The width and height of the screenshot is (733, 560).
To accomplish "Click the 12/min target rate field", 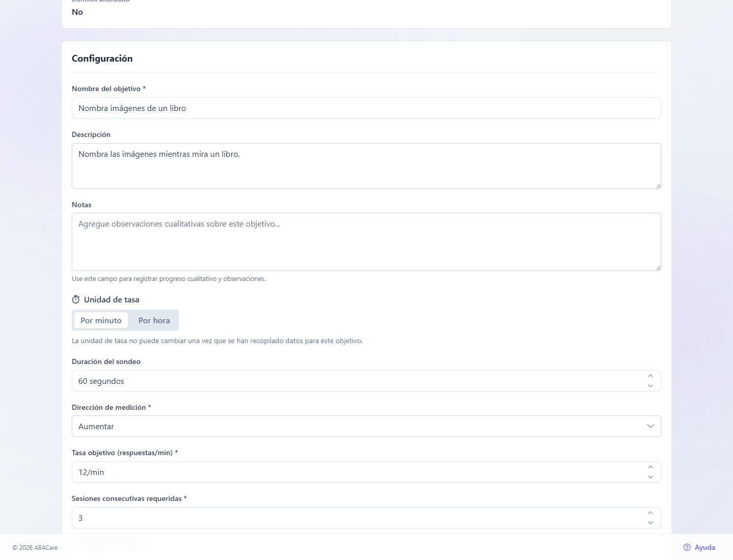I will click(x=366, y=472).
